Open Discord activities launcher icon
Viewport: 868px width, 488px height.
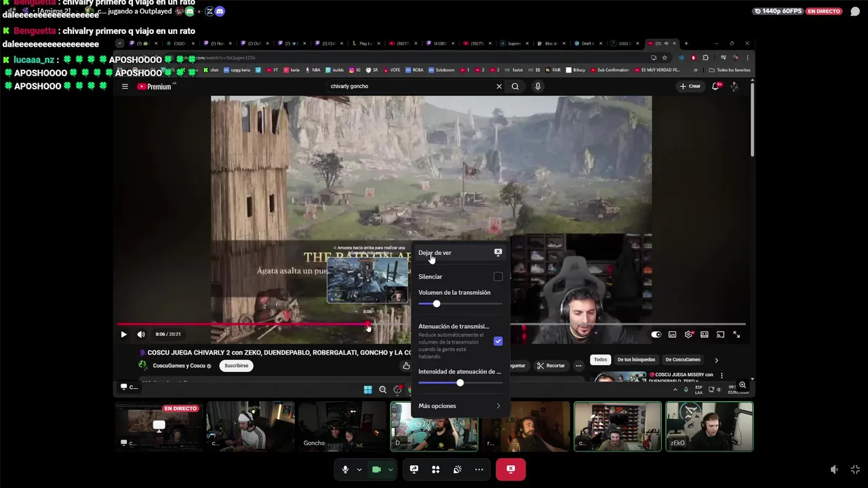pyautogui.click(x=435, y=469)
